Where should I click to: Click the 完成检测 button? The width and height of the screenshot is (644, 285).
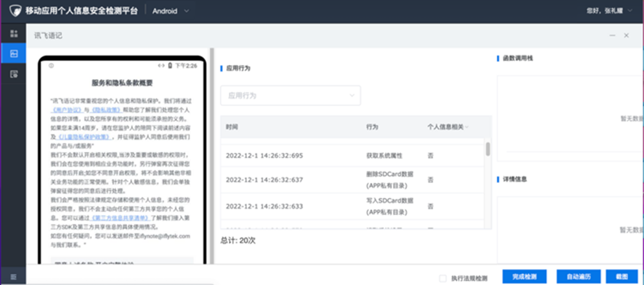[524, 277]
